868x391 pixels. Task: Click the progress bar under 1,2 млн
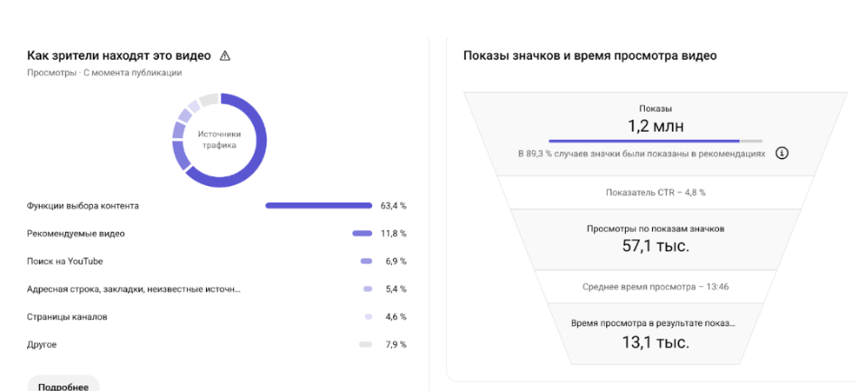tap(655, 141)
